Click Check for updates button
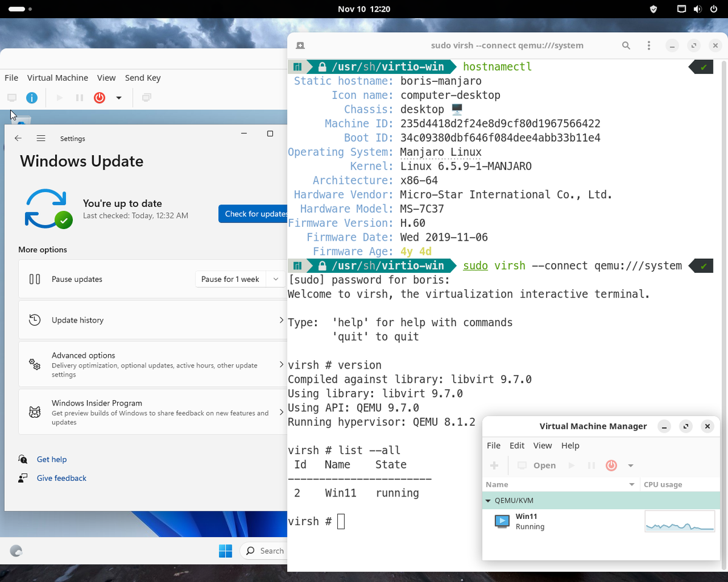 [253, 213]
